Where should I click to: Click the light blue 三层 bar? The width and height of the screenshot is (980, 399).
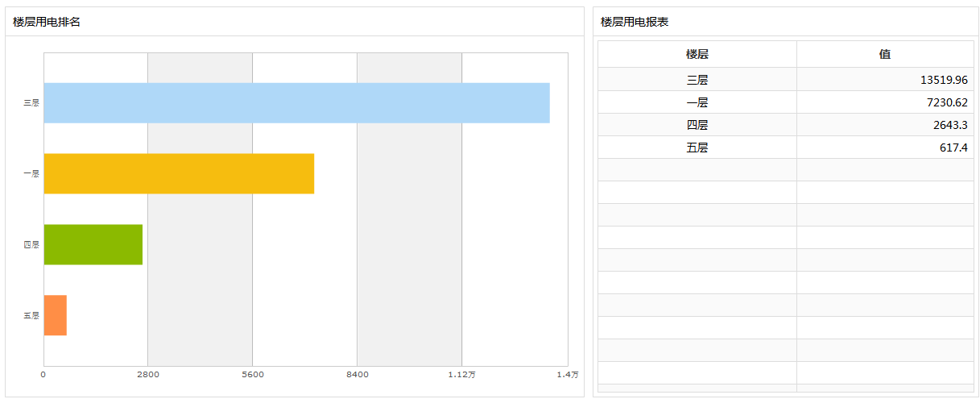click(296, 103)
